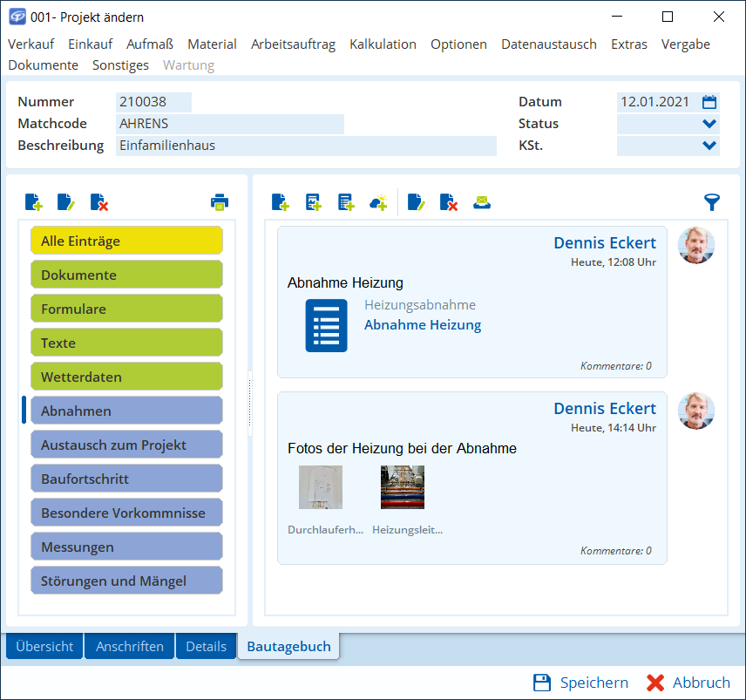The height and width of the screenshot is (700, 746).
Task: Open the KSt. dropdown list
Action: coord(709,146)
